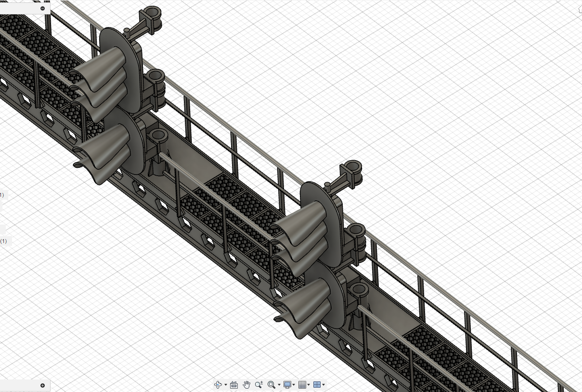Image resolution: width=582 pixels, height=392 pixels.
Task: Select the Zoom magnifier with plus-minus
Action: point(259,385)
